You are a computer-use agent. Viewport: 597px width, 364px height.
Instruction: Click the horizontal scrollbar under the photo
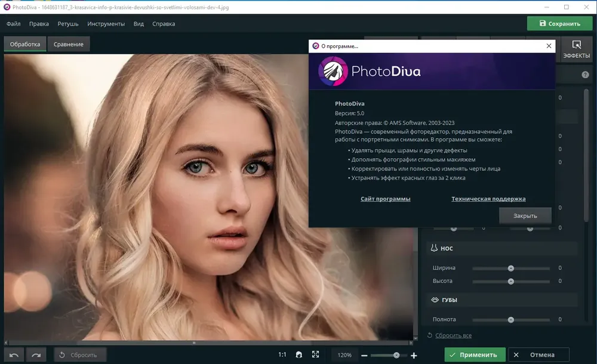coord(208,343)
